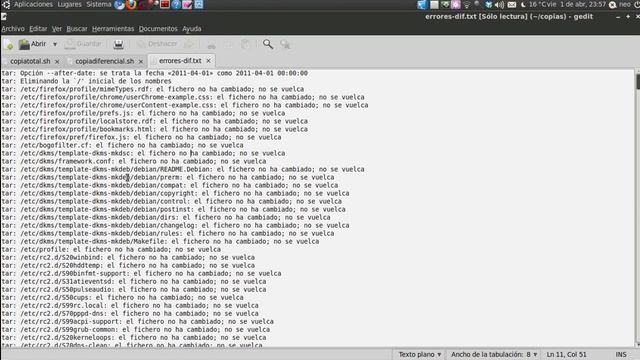Click the copy icon in toolbar
The width and height of the screenshot is (640, 360).
(228, 44)
